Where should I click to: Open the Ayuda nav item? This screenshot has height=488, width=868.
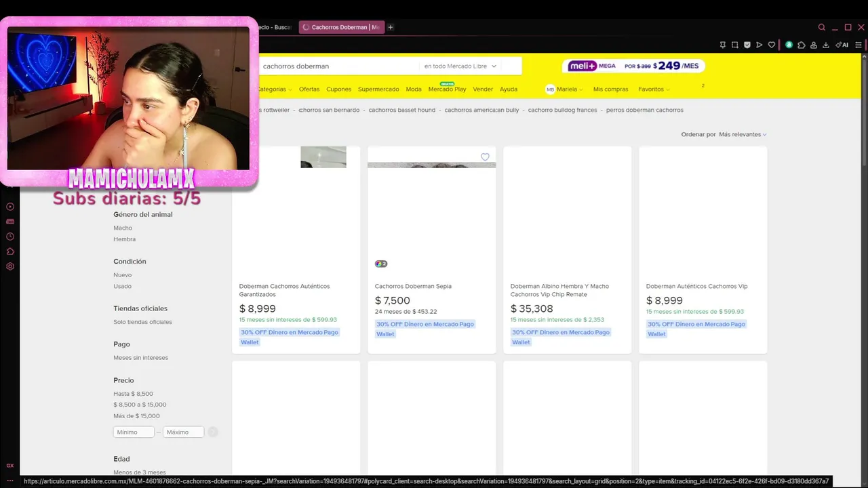click(x=509, y=89)
